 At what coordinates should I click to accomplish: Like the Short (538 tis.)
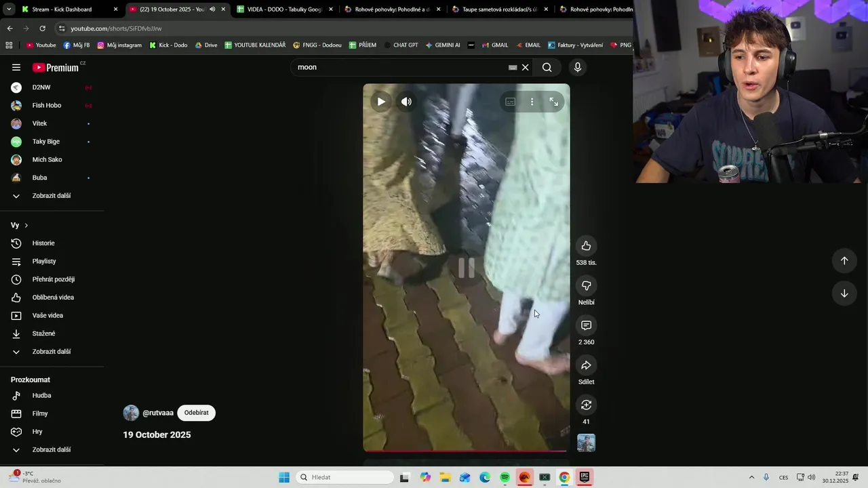click(x=586, y=246)
